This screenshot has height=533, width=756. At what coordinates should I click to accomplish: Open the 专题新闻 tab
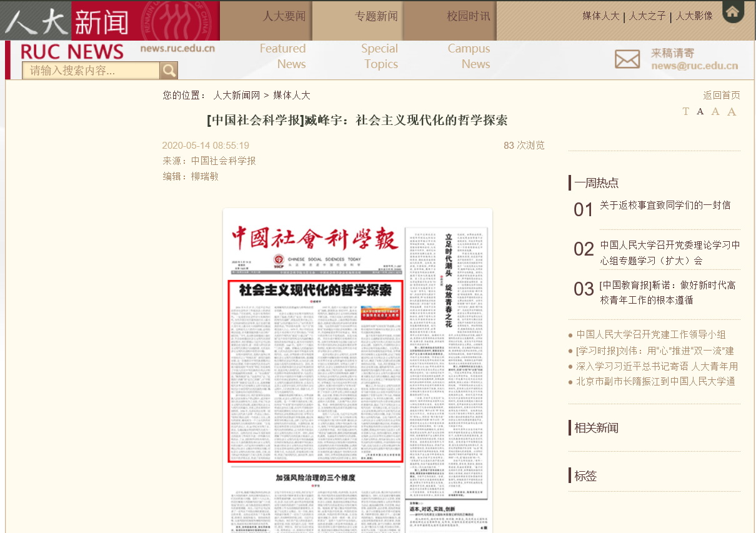click(x=376, y=16)
